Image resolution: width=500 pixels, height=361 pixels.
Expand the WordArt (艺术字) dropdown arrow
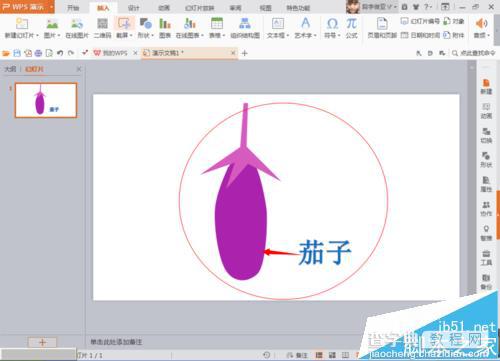(315, 35)
